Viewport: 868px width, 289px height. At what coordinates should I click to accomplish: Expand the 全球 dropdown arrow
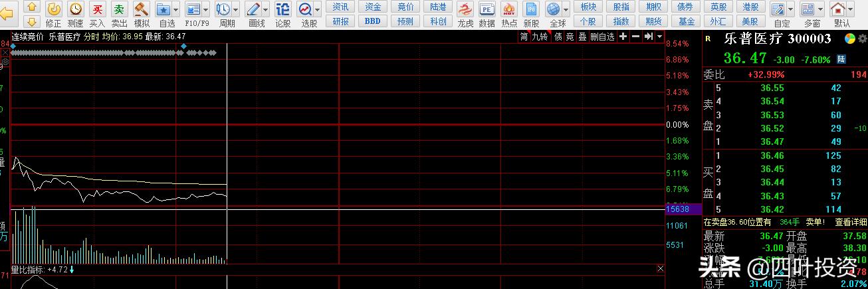(x=566, y=10)
